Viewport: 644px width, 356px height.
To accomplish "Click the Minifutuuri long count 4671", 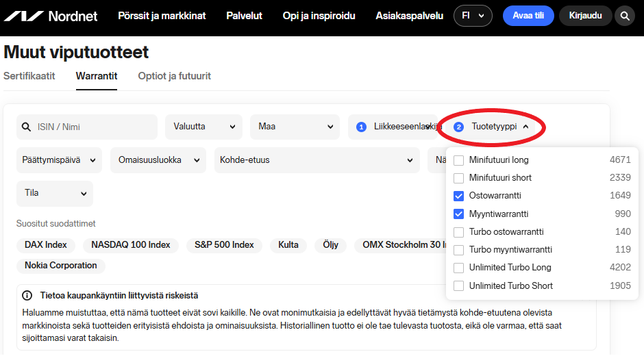I will pos(620,160).
